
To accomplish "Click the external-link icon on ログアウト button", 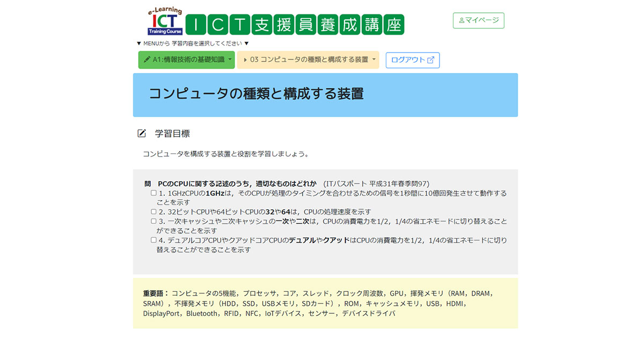I will point(429,60).
